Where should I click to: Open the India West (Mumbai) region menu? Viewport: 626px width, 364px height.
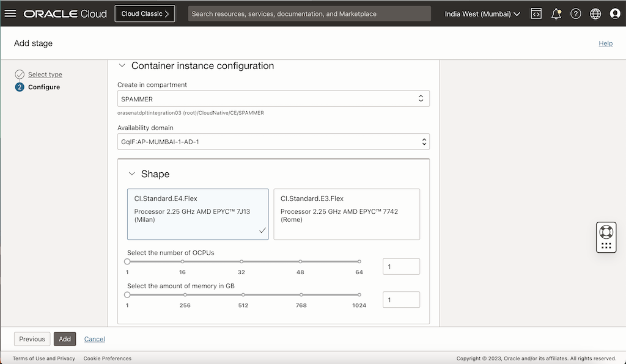[x=482, y=13]
